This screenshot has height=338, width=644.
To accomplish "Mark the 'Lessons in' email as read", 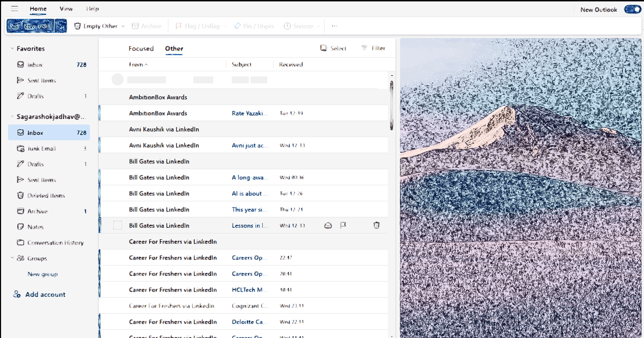I will (328, 225).
